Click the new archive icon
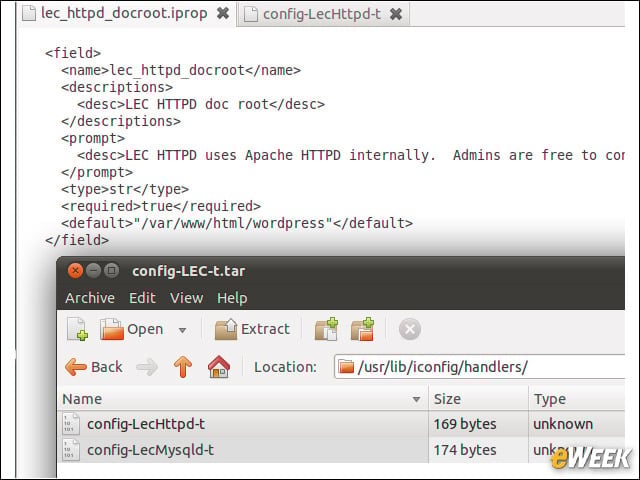Screen dimensions: 640x480 click(77, 329)
